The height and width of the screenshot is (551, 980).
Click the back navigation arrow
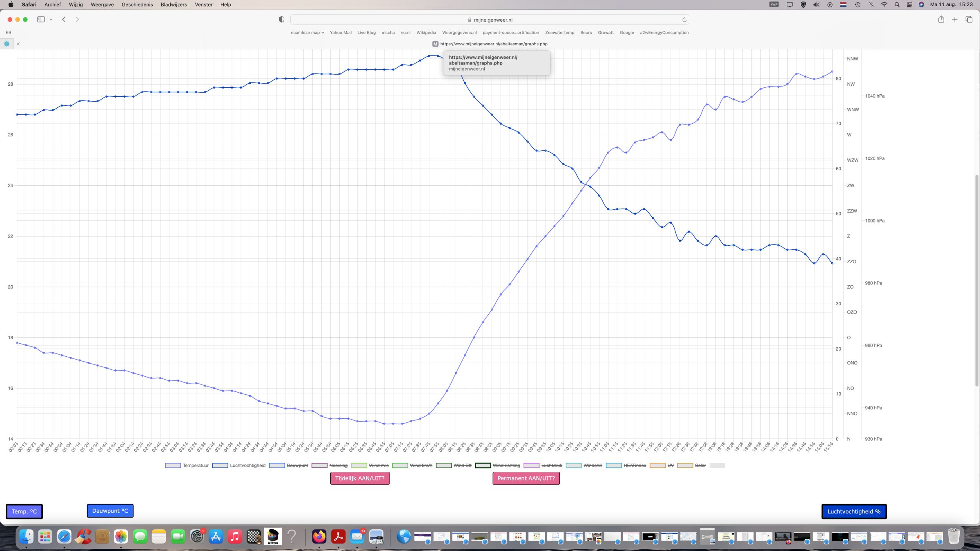(x=64, y=19)
